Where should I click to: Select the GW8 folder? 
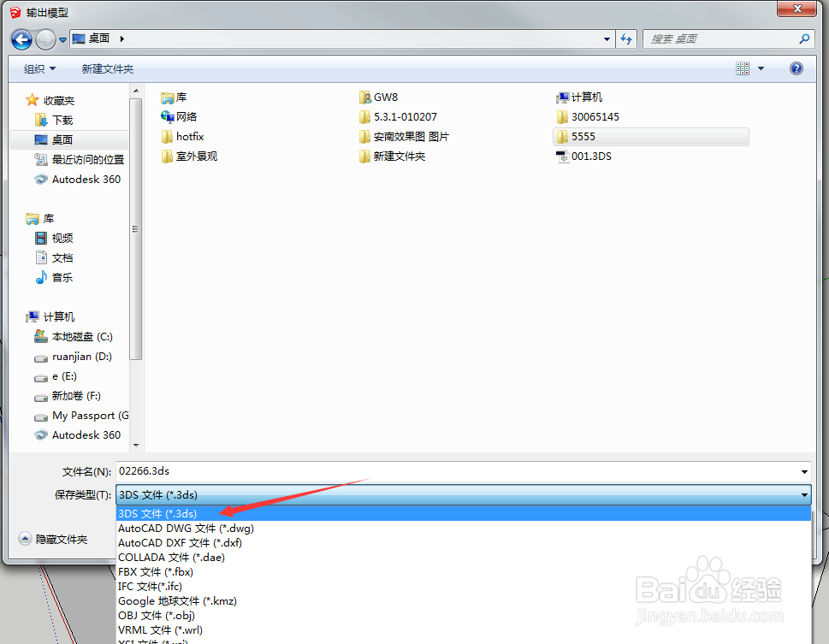point(378,97)
